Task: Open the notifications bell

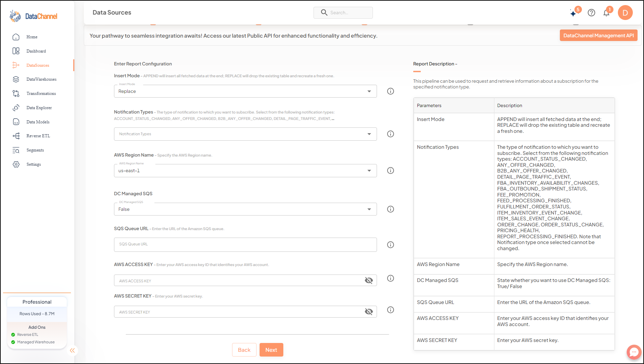Action: (x=606, y=13)
